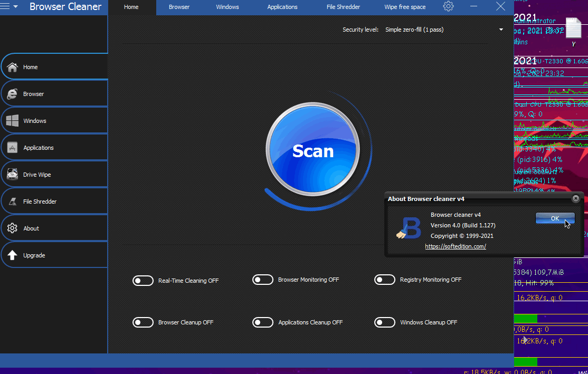Click the Simple zero-fill (1 pass) value
Viewport: 588px width, 374px height.
[x=414, y=30]
